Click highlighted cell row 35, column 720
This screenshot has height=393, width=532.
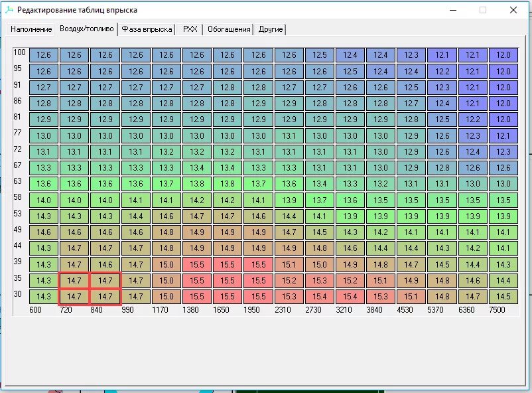[x=74, y=281]
